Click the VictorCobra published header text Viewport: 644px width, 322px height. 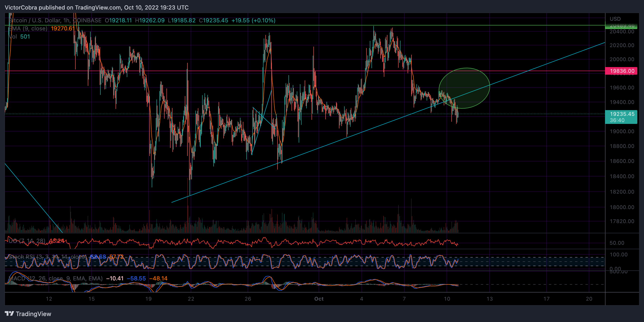pos(97,8)
